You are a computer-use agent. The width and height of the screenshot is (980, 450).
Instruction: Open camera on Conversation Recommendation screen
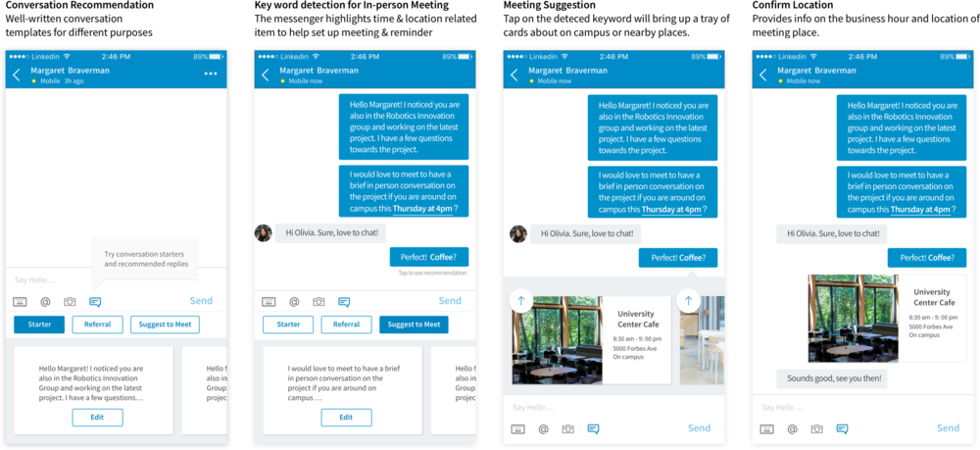point(70,302)
